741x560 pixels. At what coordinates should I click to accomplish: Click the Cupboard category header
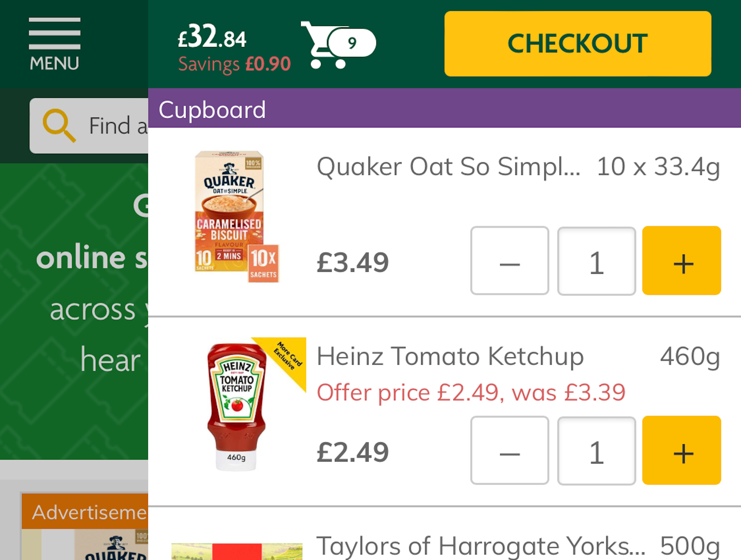tap(212, 110)
